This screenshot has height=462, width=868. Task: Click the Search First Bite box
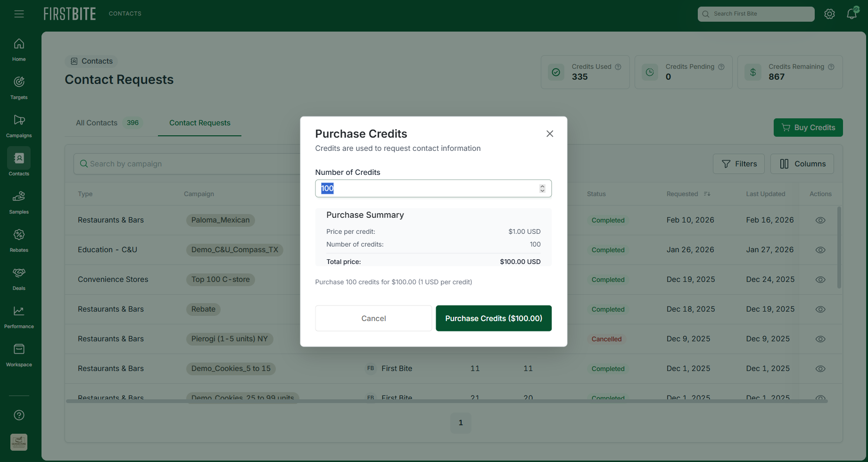pyautogui.click(x=756, y=14)
